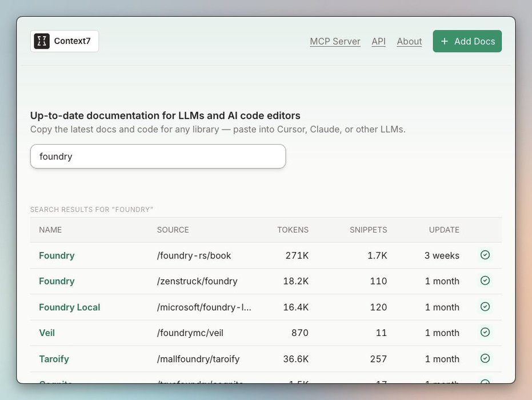Click the verified check icon for /foundry-rs/book

coord(485,255)
